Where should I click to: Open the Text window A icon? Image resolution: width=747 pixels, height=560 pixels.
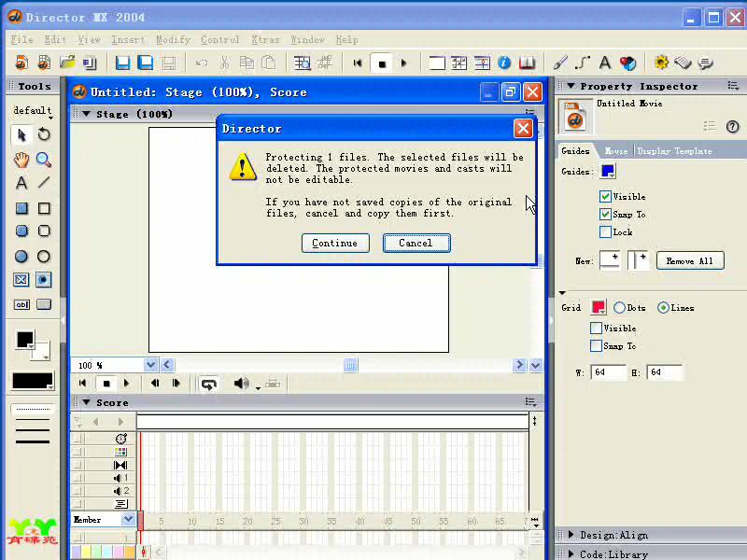[x=605, y=63]
